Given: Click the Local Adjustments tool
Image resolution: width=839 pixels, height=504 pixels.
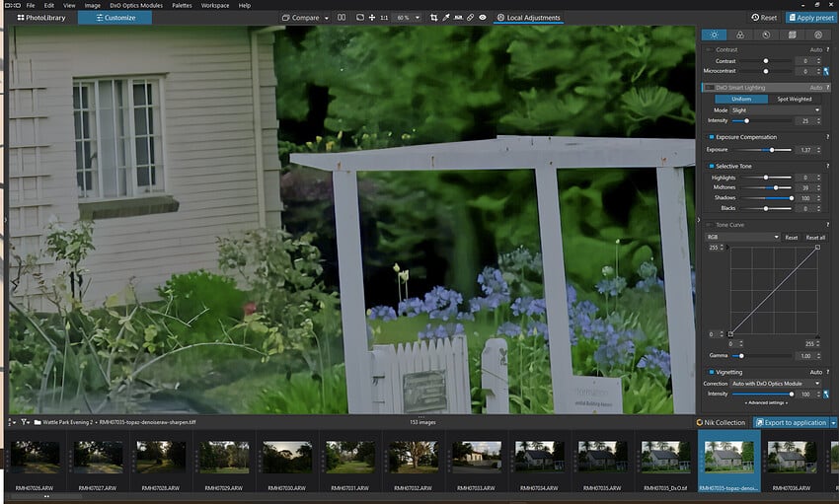Looking at the screenshot, I should point(527,18).
